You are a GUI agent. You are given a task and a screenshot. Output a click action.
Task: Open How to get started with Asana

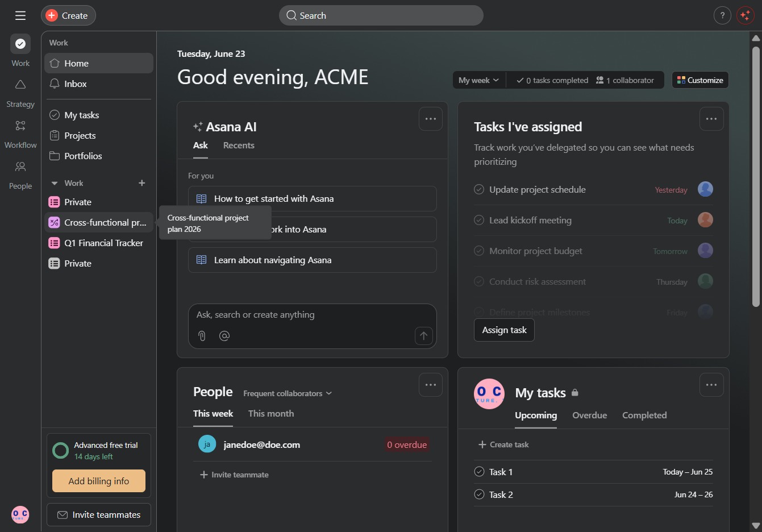pos(313,199)
